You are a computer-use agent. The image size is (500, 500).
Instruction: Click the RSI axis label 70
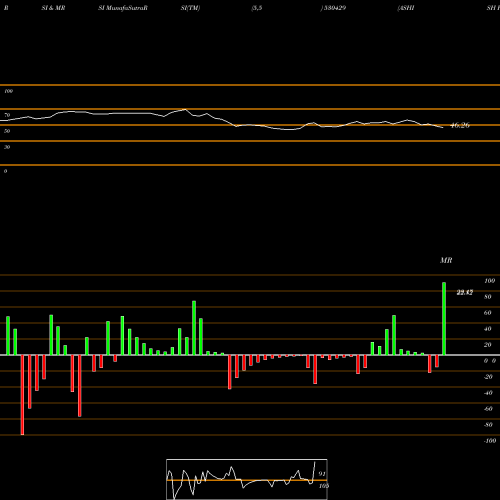coord(7,115)
